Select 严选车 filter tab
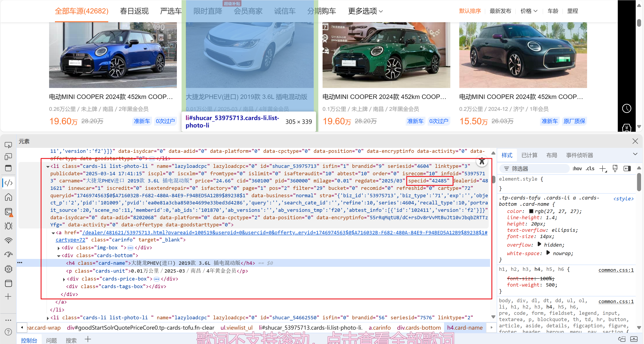The image size is (644, 344). click(171, 11)
